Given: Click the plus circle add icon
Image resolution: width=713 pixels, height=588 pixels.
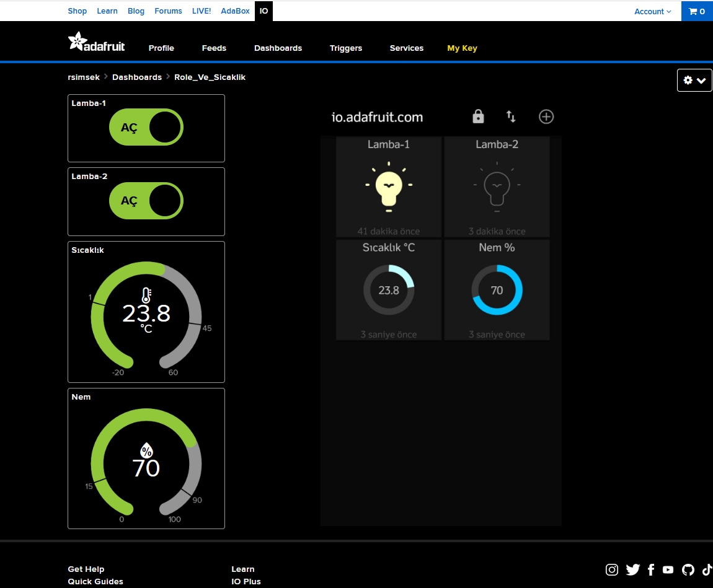Looking at the screenshot, I should (x=546, y=116).
